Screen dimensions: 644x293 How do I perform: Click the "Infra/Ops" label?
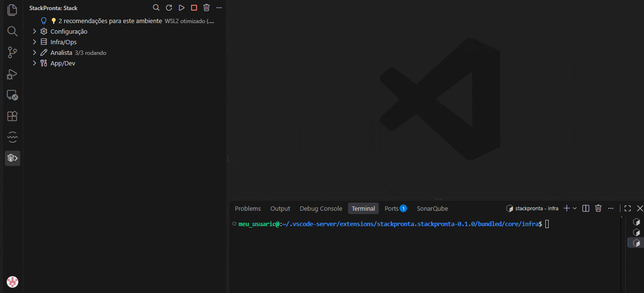click(64, 42)
